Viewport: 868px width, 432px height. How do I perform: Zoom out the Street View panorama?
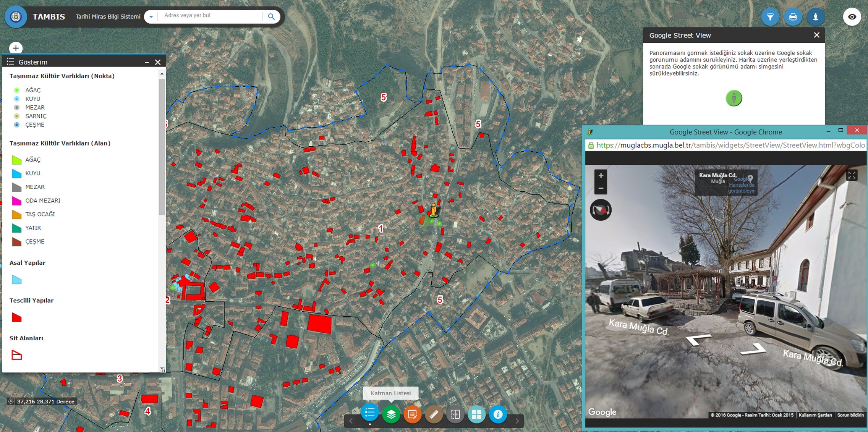click(x=601, y=188)
